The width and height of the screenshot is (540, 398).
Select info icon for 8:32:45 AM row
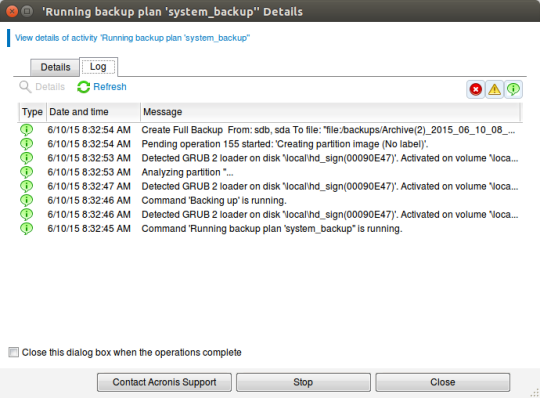[27, 229]
